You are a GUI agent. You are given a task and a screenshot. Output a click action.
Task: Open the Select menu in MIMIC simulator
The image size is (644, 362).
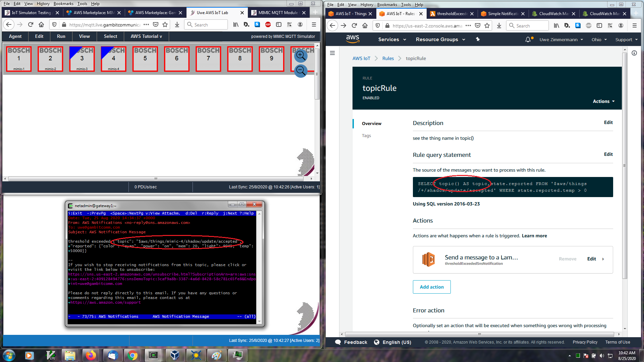click(110, 36)
